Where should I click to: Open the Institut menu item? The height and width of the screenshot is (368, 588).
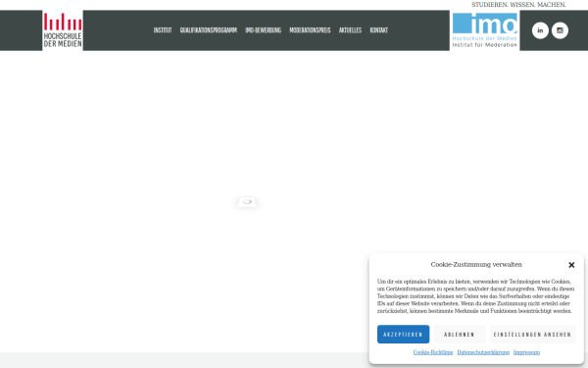pos(163,30)
